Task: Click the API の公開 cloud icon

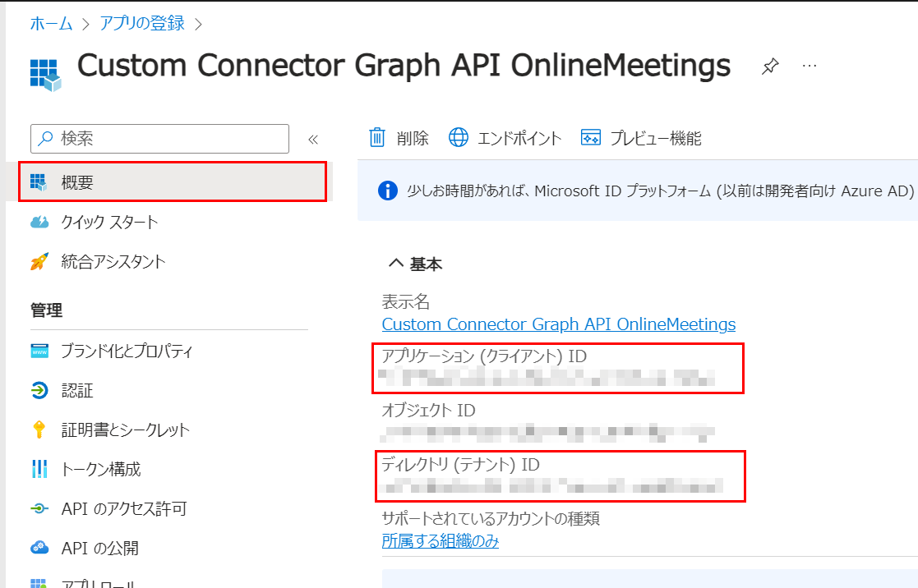Action: coord(39,548)
